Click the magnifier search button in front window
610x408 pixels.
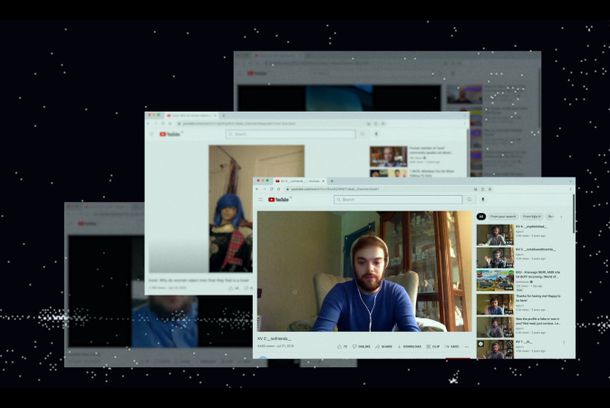tap(470, 200)
